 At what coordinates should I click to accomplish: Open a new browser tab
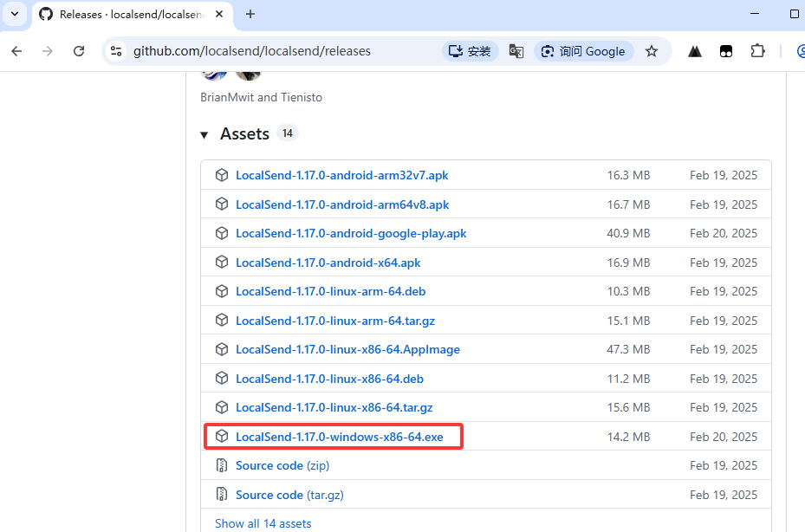[x=250, y=14]
